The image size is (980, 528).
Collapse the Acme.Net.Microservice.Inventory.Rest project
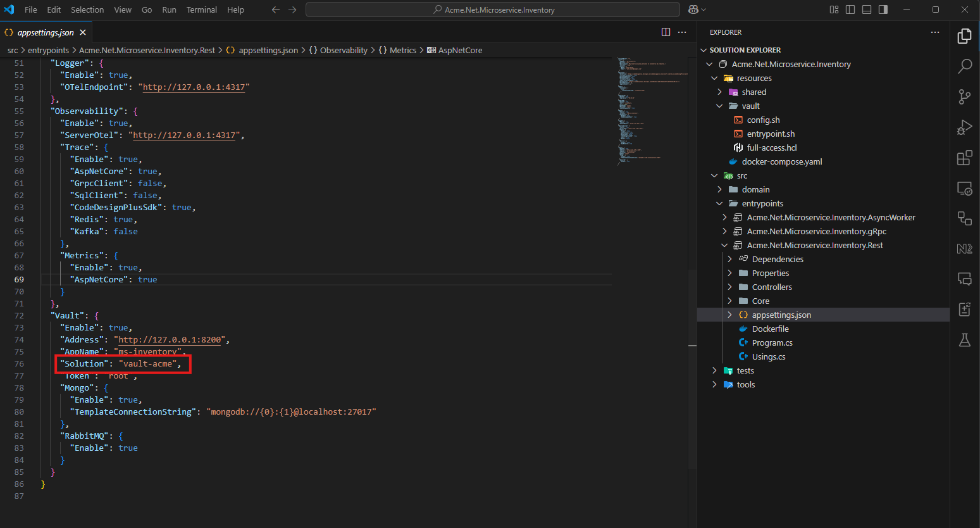(724, 245)
